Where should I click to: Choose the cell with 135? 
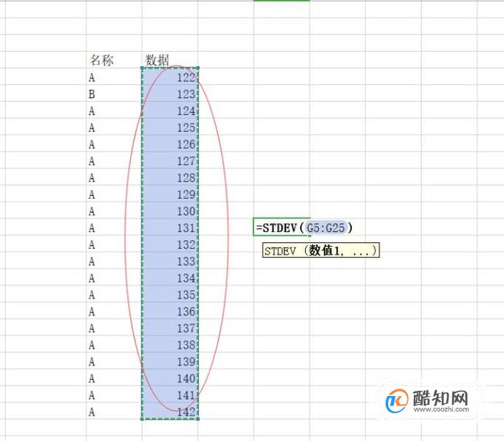coord(170,294)
